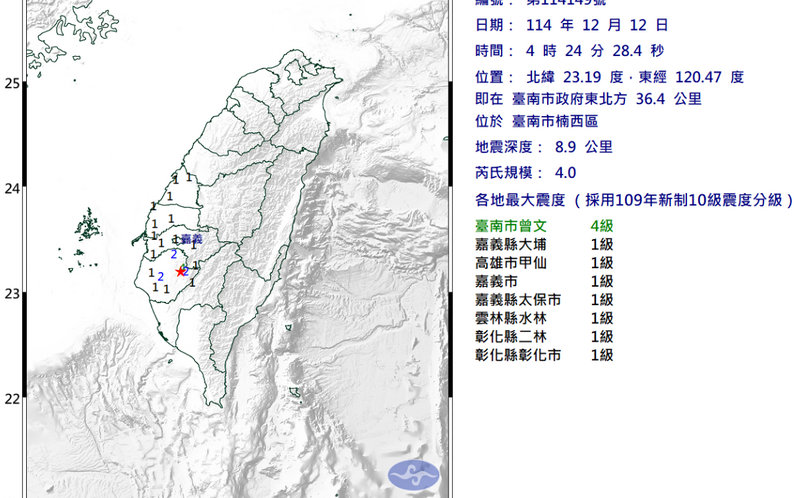Click the 嘉義市 1級 row

click(544, 281)
